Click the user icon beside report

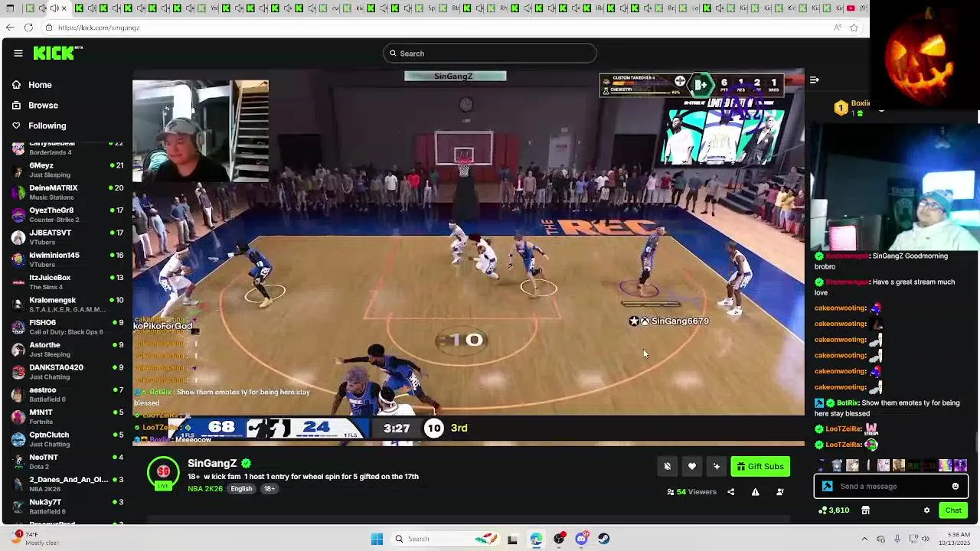point(779,492)
